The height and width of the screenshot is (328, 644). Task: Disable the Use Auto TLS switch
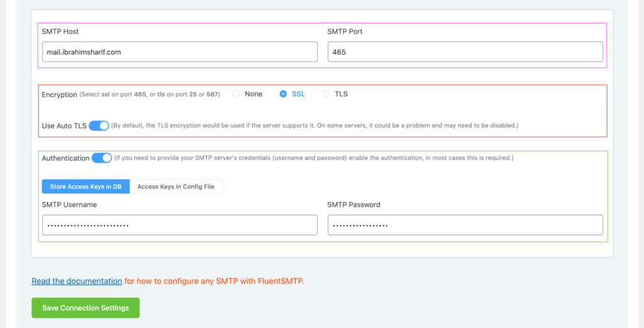99,126
